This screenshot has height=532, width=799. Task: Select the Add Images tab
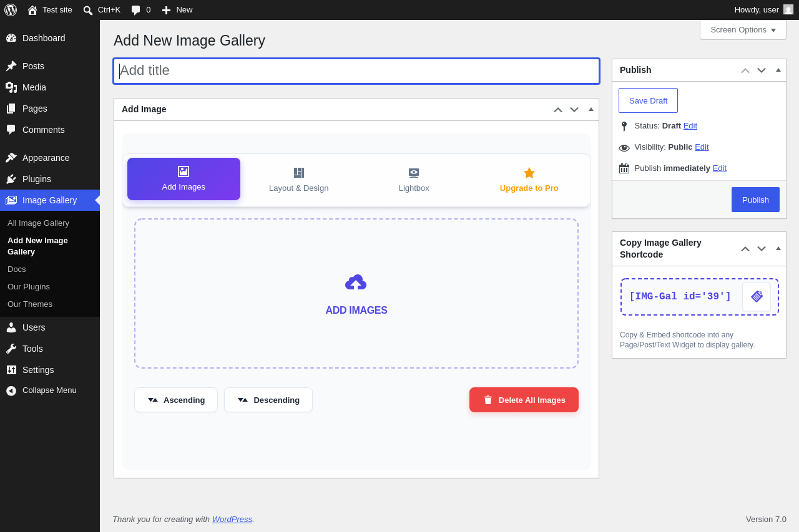[x=184, y=179]
